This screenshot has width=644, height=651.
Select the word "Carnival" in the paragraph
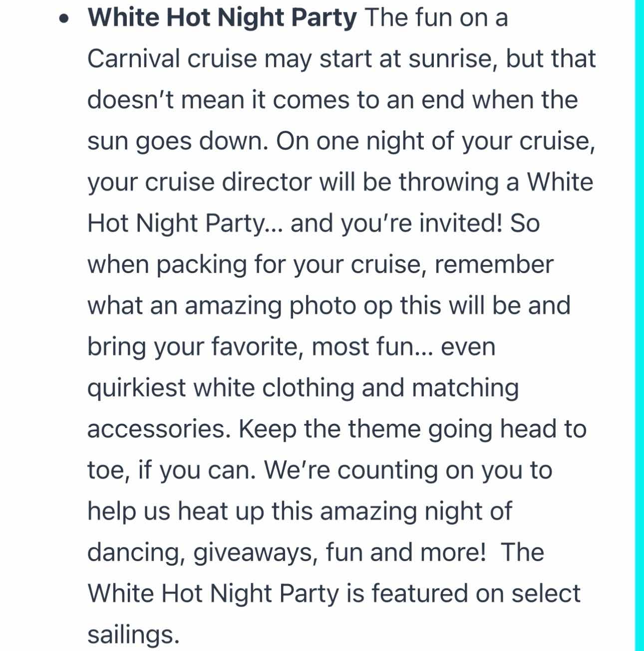coord(134,58)
